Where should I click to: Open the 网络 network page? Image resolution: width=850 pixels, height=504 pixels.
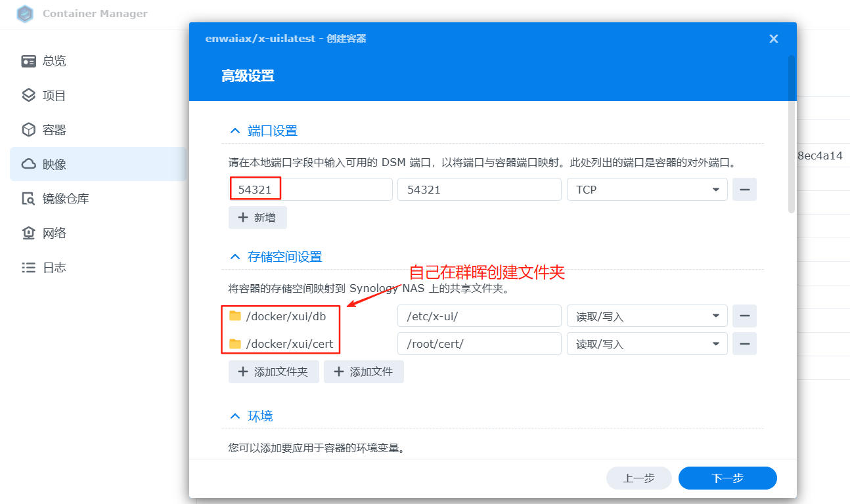point(54,233)
